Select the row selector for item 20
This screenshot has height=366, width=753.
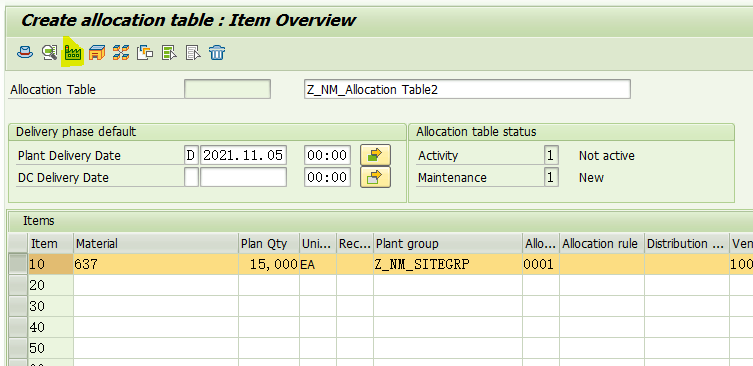[18, 285]
